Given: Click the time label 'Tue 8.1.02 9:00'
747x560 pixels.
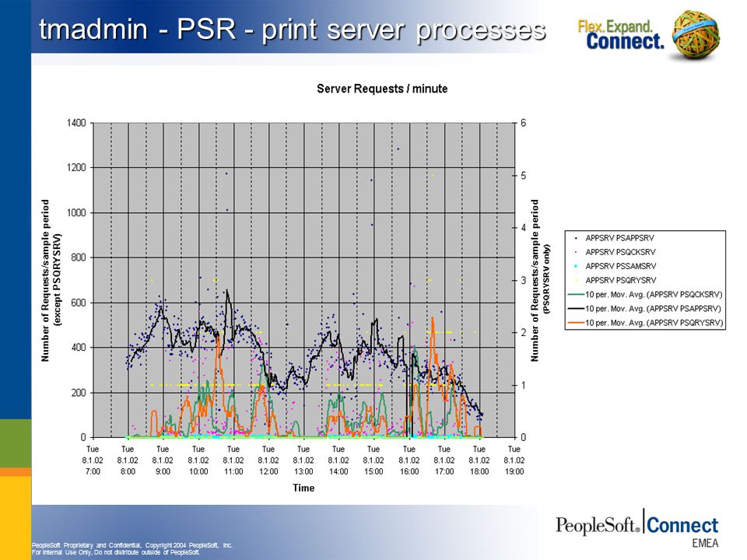Looking at the screenshot, I should (x=163, y=460).
